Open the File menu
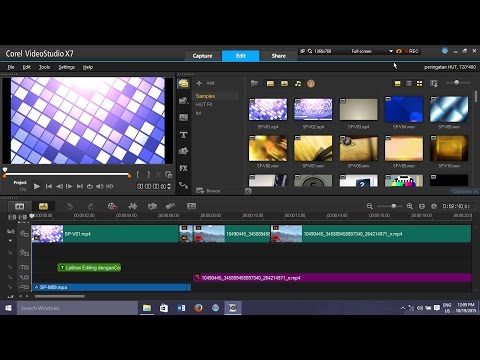Screen dimensions: 480x360 (x=11, y=67)
